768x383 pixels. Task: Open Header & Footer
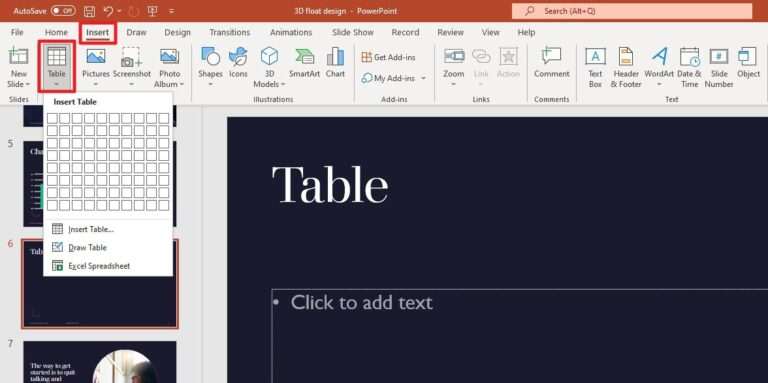point(626,68)
